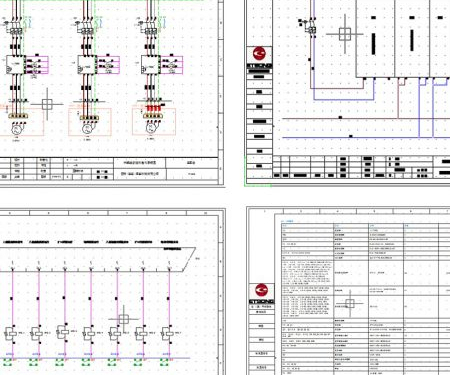Screen dimensions: 450x375
Task: Open the cabinet layout drawing with blue wiring
Action: coord(347,93)
